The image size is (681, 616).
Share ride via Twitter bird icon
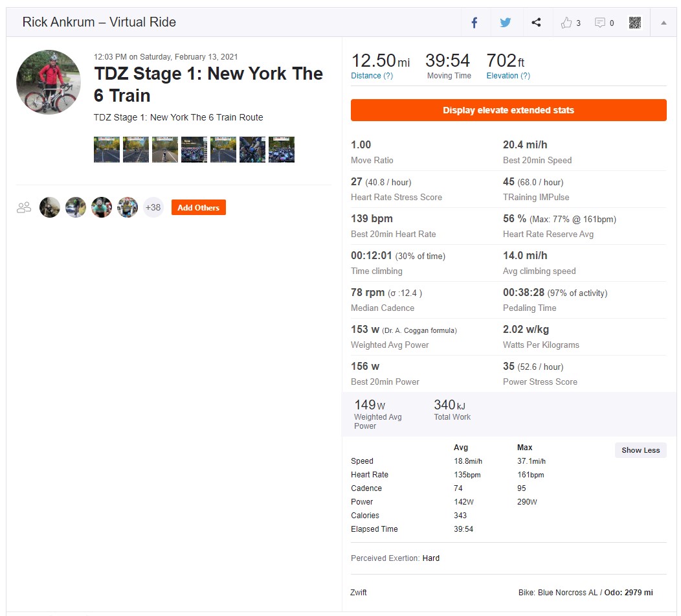tap(505, 23)
